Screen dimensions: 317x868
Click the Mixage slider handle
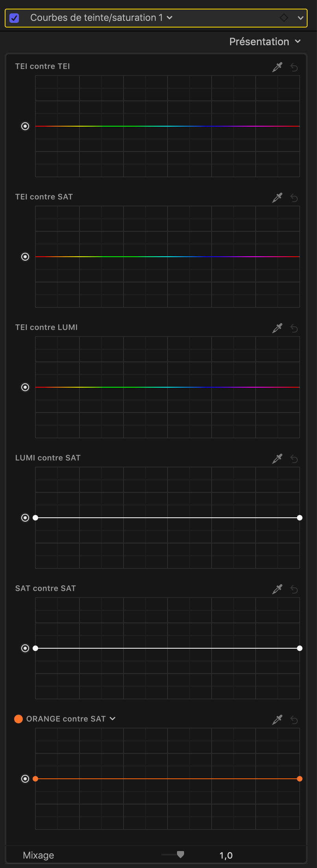[181, 854]
